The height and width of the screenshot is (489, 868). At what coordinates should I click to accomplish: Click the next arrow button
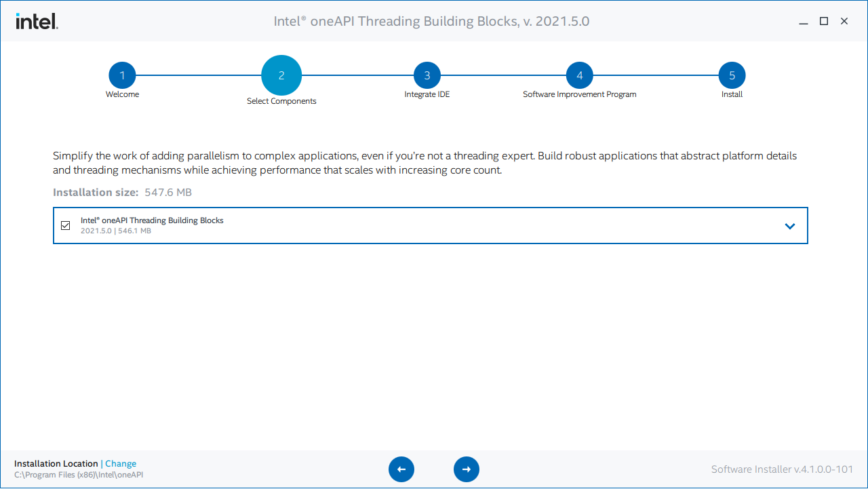(x=467, y=469)
